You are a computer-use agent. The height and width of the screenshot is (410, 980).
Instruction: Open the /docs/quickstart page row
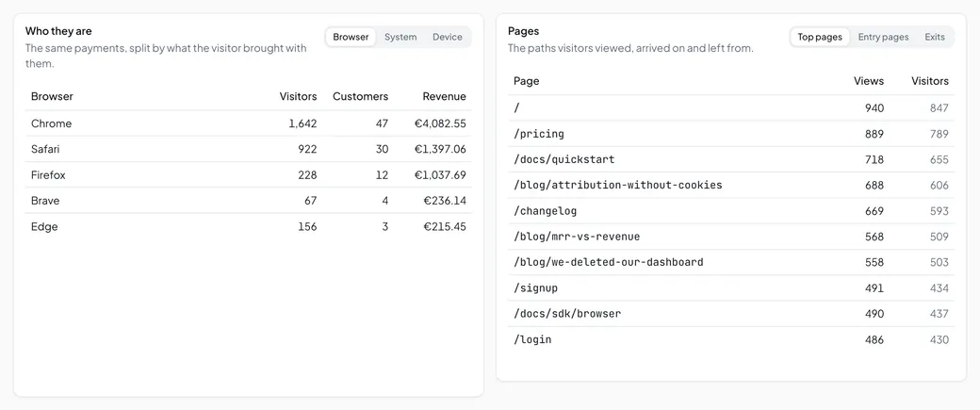click(x=731, y=159)
